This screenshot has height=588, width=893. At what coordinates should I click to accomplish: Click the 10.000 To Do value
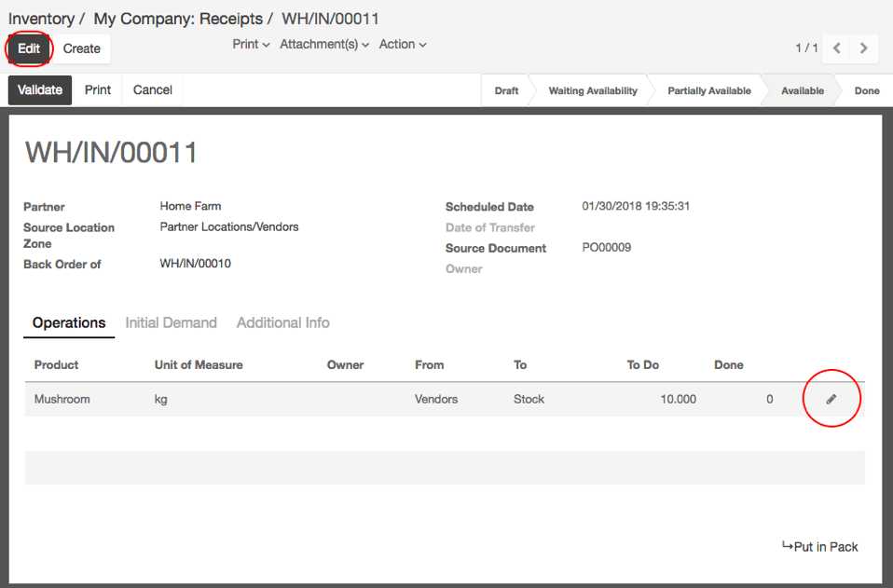(x=678, y=399)
